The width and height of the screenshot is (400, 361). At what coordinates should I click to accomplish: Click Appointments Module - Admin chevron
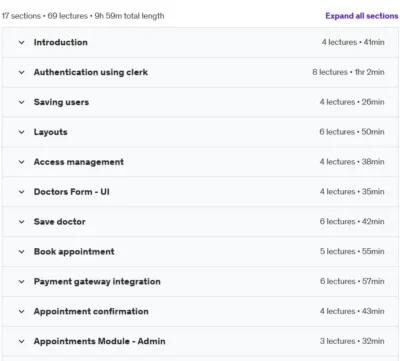[x=21, y=341]
